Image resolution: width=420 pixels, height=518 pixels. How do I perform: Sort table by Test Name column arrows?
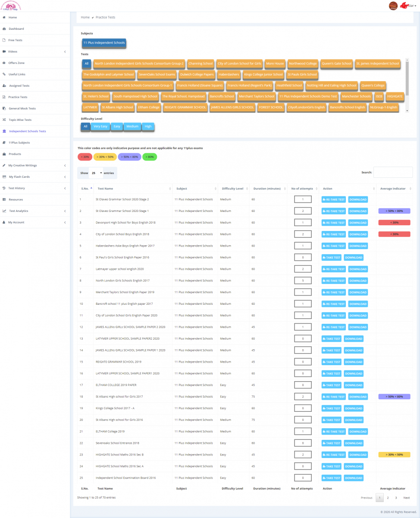[x=170, y=189]
